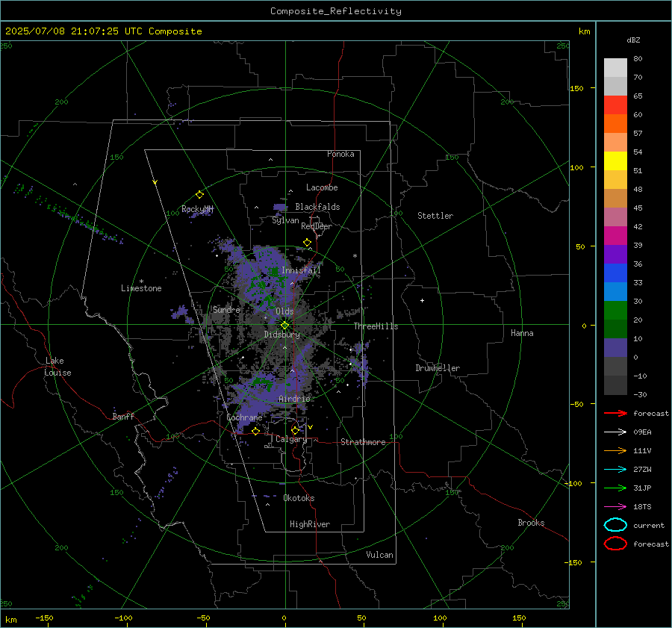Click the Vulcan town label
Image resolution: width=672 pixels, height=628 pixels.
pyautogui.click(x=379, y=555)
